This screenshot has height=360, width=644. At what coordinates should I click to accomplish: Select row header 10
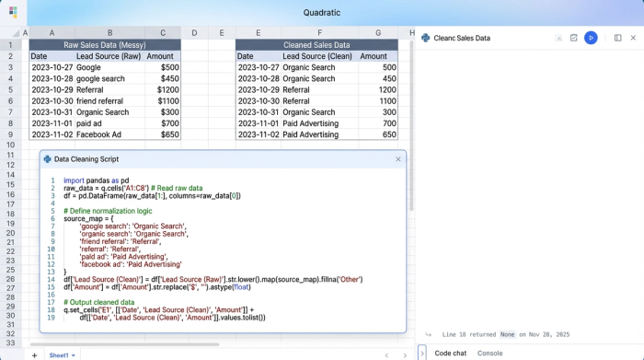[x=11, y=145]
